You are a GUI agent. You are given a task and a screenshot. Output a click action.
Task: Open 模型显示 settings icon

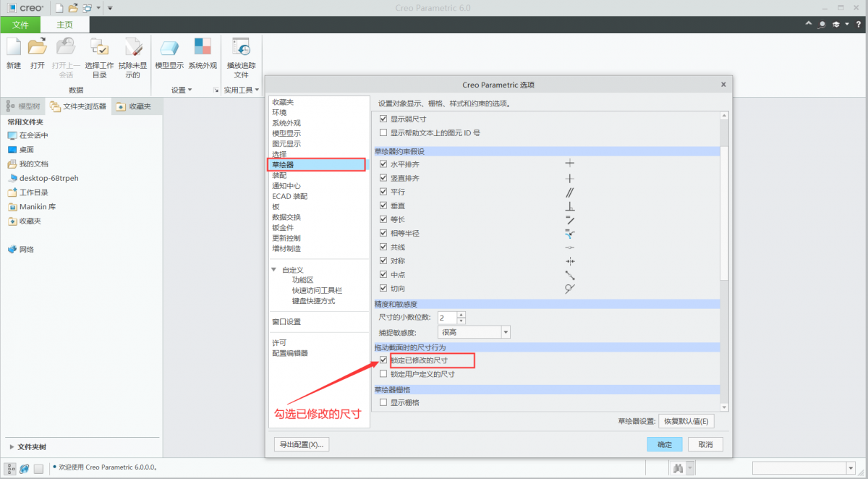coord(169,47)
